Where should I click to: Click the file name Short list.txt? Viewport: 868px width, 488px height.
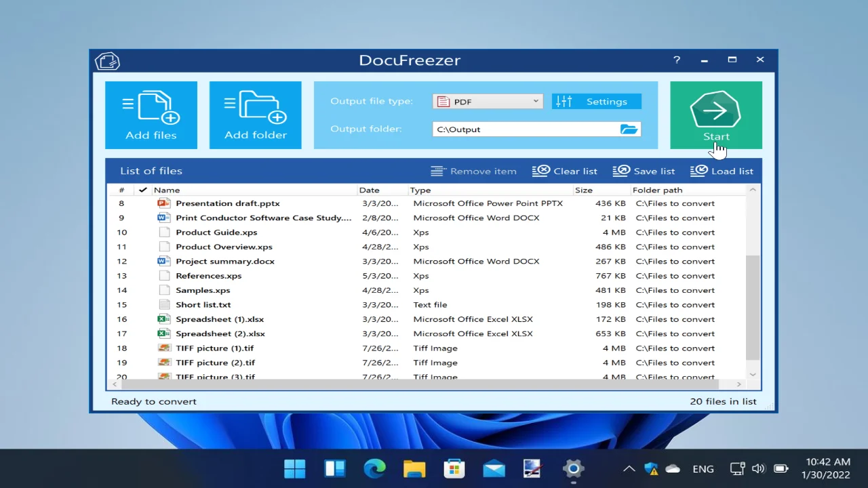pos(203,305)
